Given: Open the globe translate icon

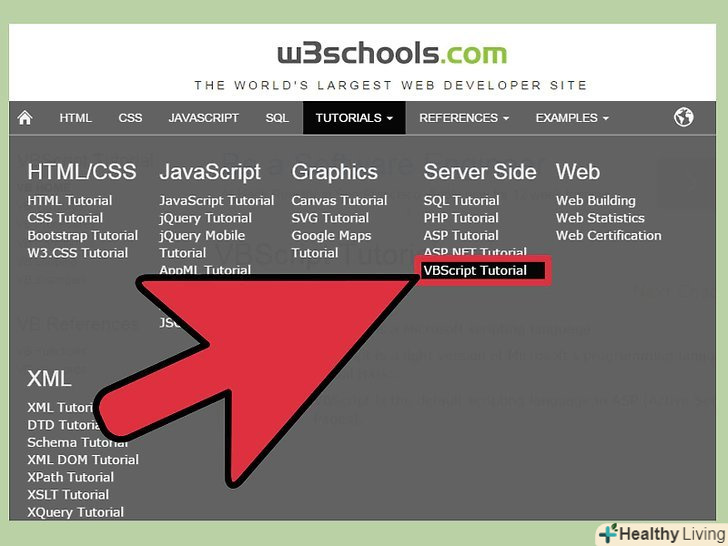Looking at the screenshot, I should coord(683,117).
